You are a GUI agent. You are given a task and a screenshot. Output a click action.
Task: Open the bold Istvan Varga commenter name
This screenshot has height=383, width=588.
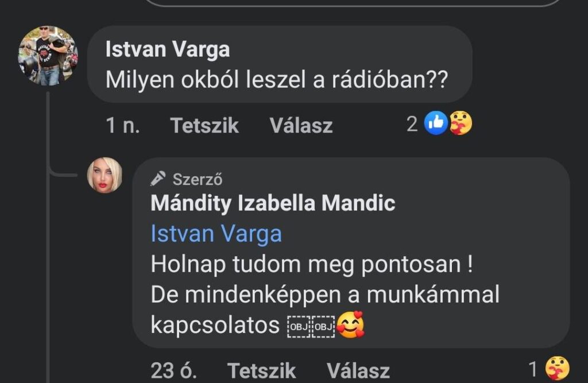click(x=168, y=49)
